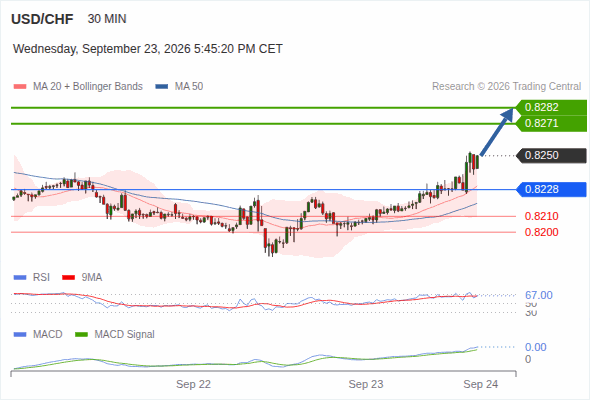Click the blue upward trend arrow
Screen dimensions: 590x400
(x=496, y=132)
